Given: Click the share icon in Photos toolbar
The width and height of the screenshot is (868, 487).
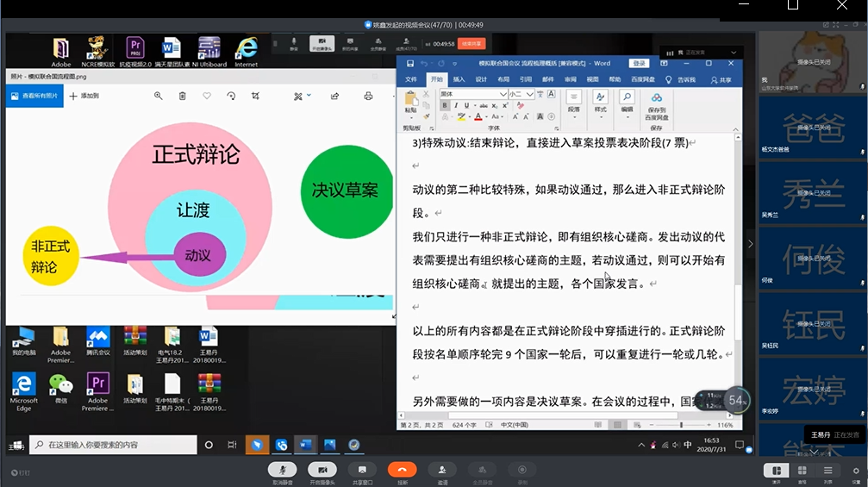Looking at the screenshot, I should (x=334, y=96).
